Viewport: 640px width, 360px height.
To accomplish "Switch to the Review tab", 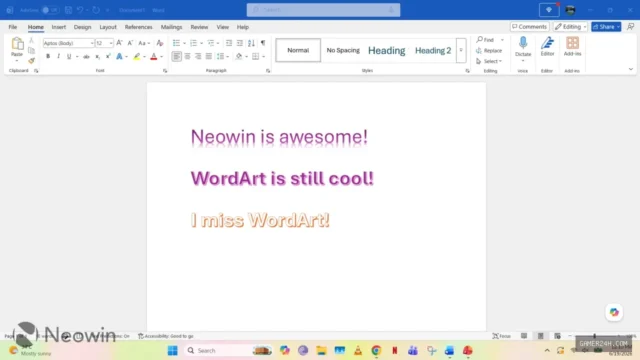I will click(199, 27).
